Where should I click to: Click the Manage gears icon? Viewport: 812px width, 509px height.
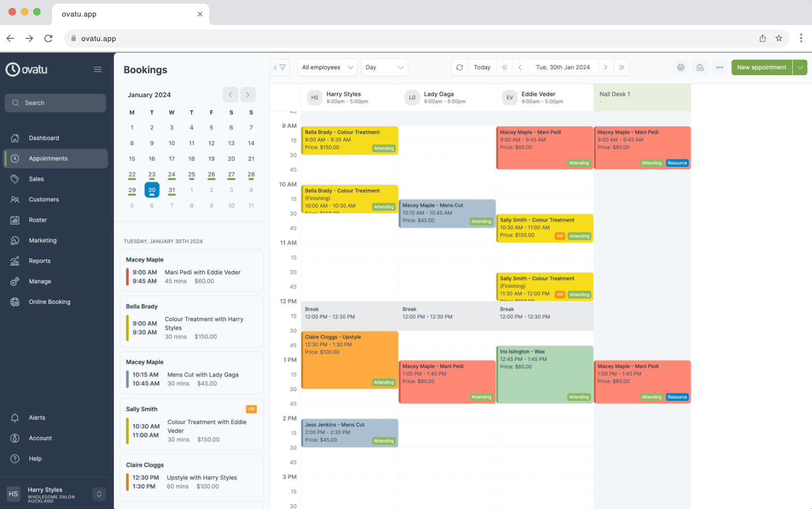click(x=15, y=281)
